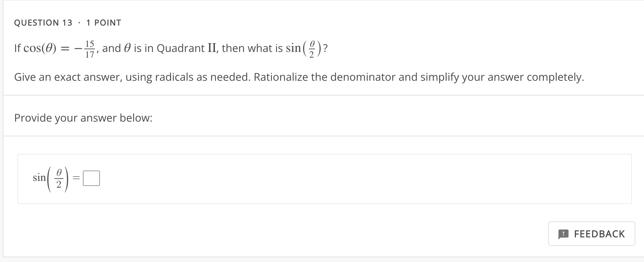
Task: Click the sin(θ/2) expression in the answer area
Action: click(50, 178)
